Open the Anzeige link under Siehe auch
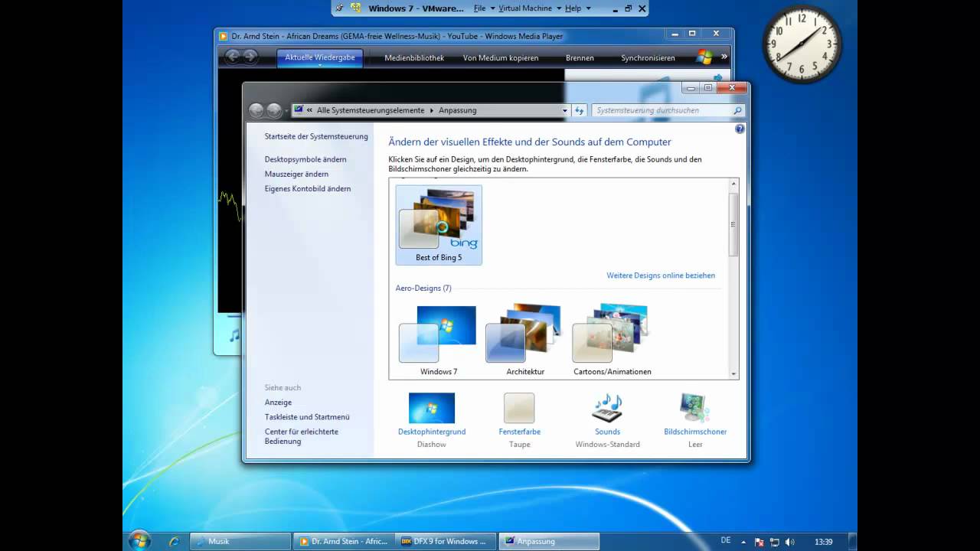 point(278,403)
